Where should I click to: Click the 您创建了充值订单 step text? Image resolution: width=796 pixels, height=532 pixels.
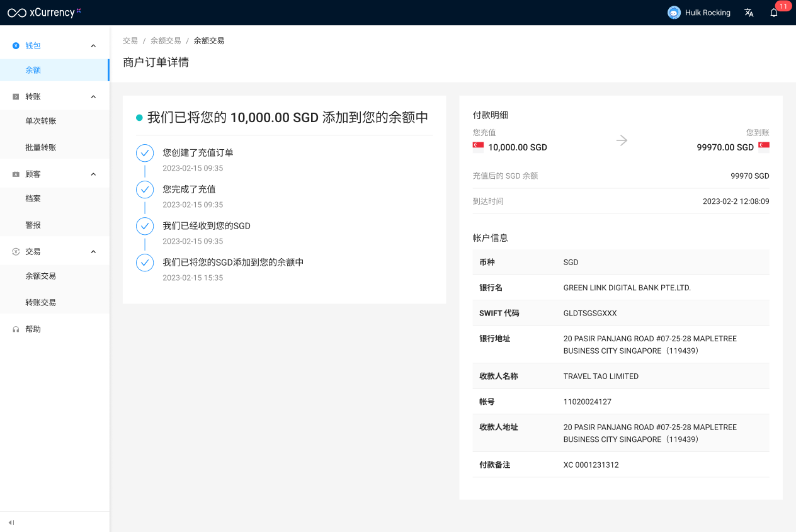[198, 153]
